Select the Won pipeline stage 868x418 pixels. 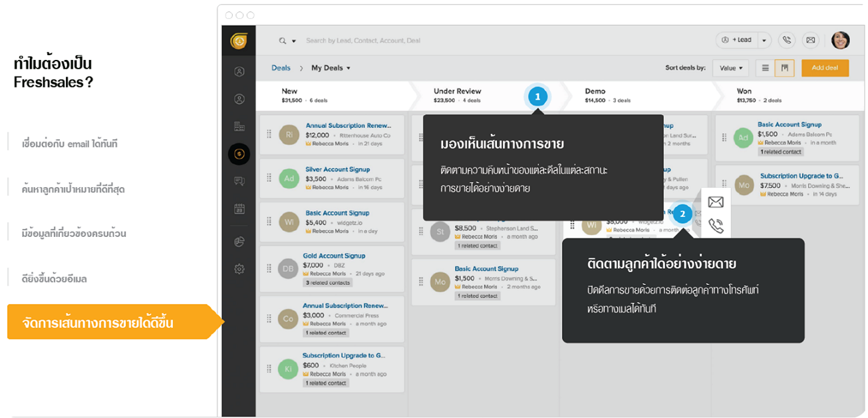click(x=788, y=96)
